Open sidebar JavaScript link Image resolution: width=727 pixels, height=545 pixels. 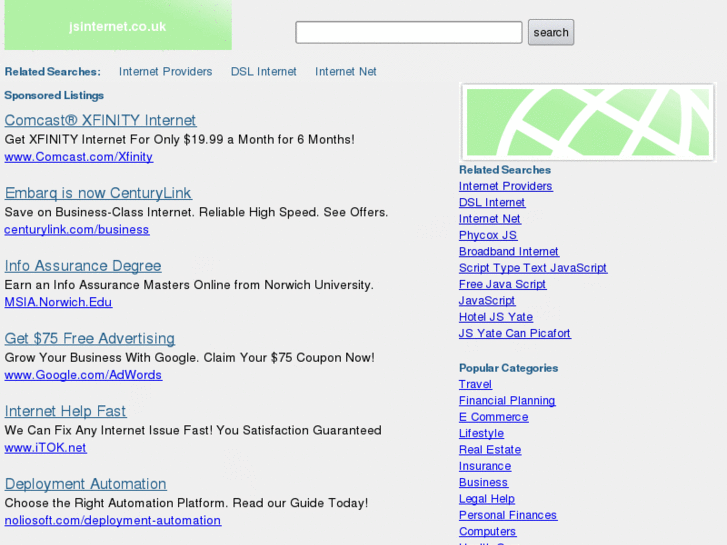coord(487,301)
